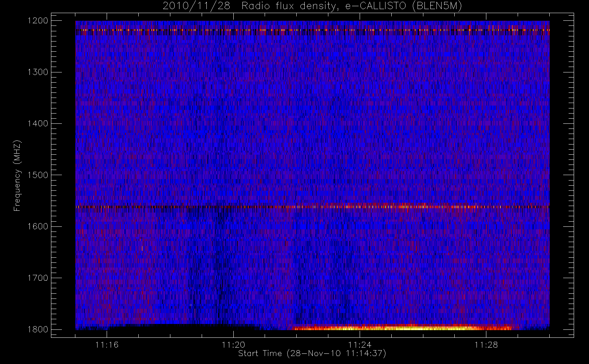This screenshot has height=364, width=589.
Task: Click the 11:20 time tick label
Action: tap(233, 345)
